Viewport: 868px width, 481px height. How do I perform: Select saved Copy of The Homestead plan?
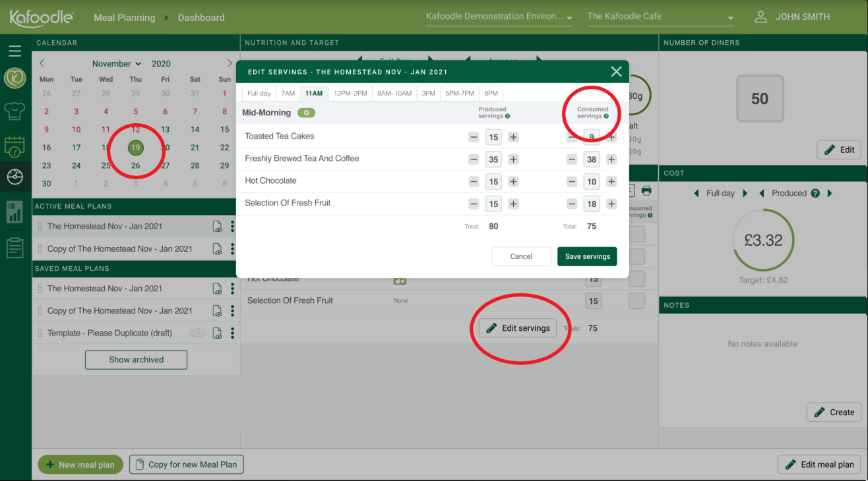click(120, 311)
